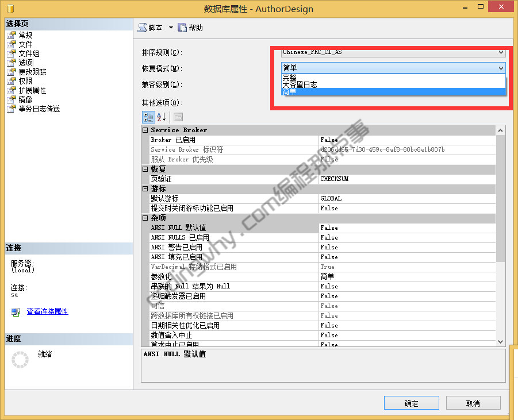Screen dimensions: 518x420
Task: Click the 查看连接属性 link
Action: pyautogui.click(x=47, y=311)
